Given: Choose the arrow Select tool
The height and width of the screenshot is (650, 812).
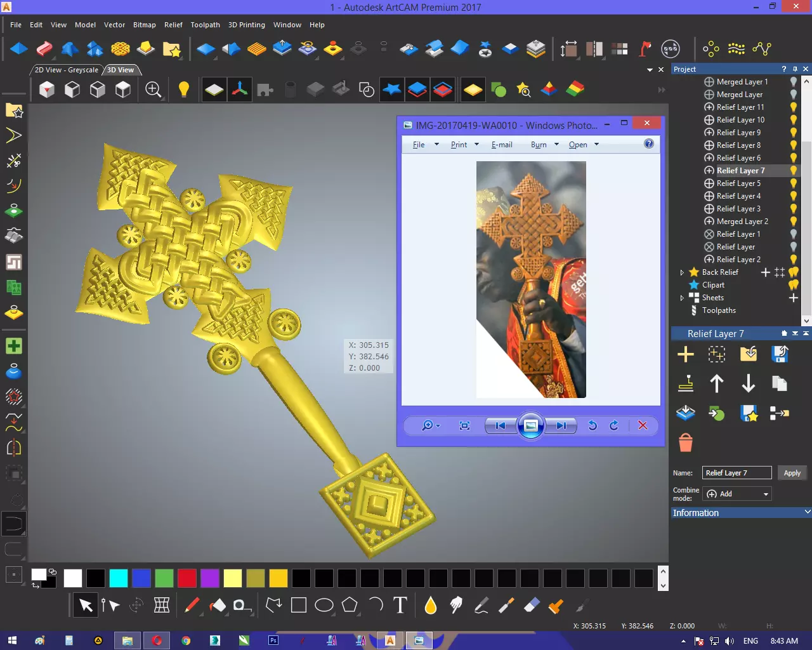Looking at the screenshot, I should point(86,606).
